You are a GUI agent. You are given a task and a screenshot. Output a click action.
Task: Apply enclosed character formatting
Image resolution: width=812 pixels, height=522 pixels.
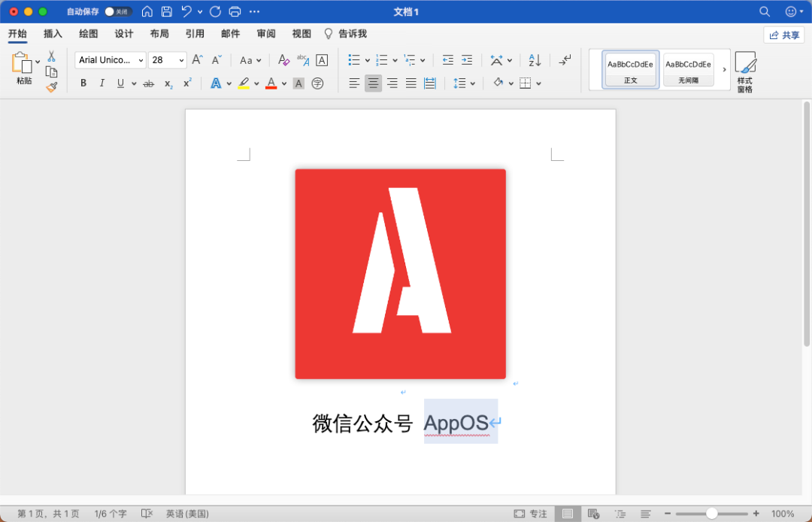click(317, 83)
